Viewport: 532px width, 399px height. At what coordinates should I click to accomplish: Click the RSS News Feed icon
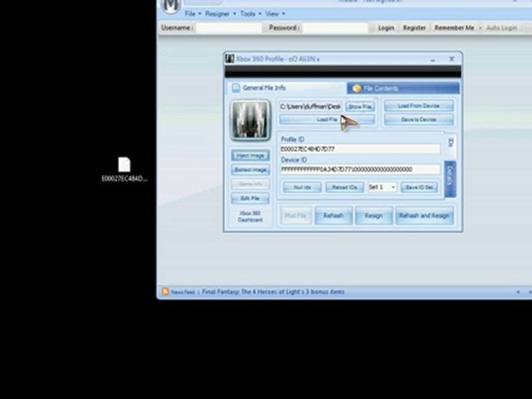point(165,291)
